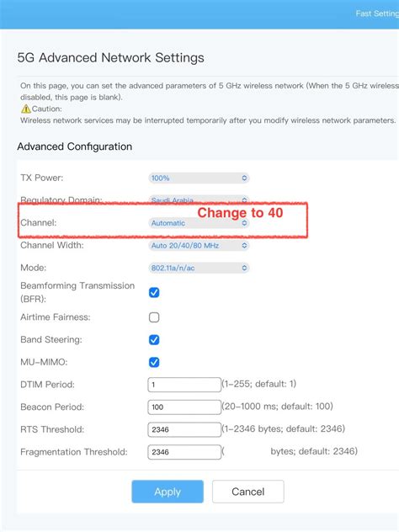
Task: Click the RTS Threshold input field
Action: (184, 429)
